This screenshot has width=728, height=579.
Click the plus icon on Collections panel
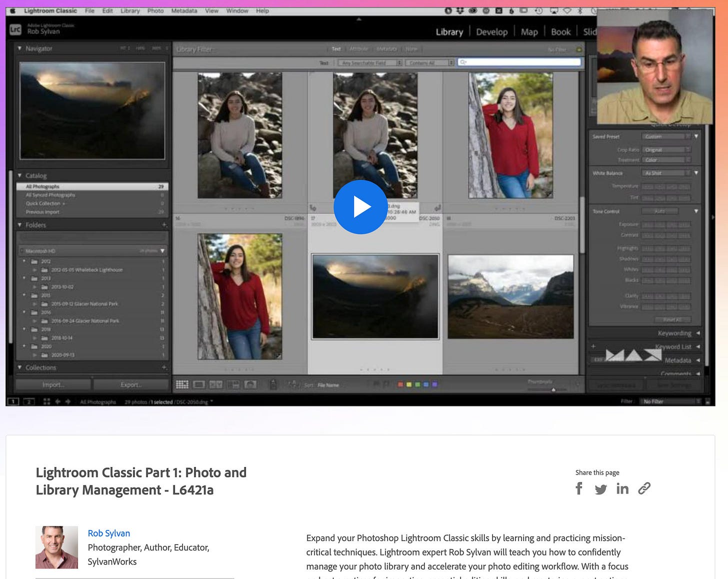(164, 367)
